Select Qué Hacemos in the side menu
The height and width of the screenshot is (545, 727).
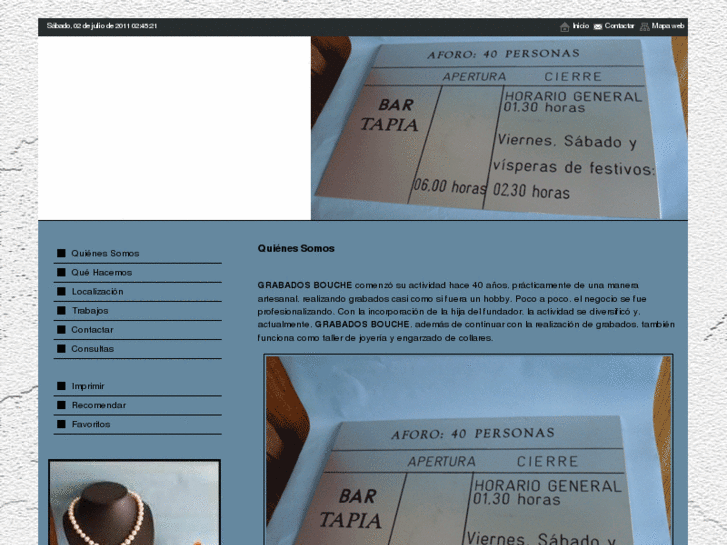pyautogui.click(x=102, y=272)
